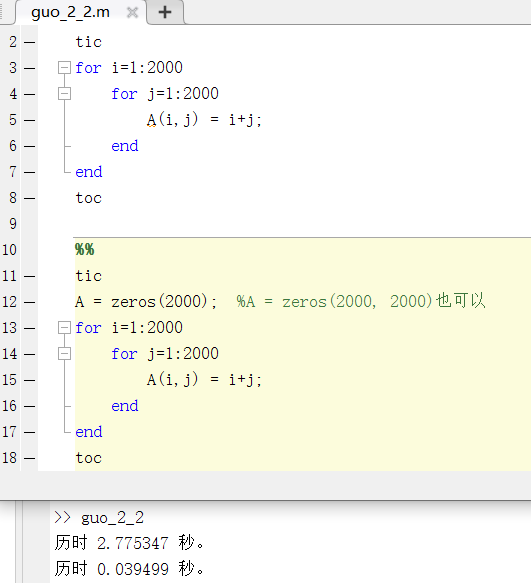This screenshot has width=531, height=583.
Task: Click 'for i=1:2000' on line 13
Action: 129,328
